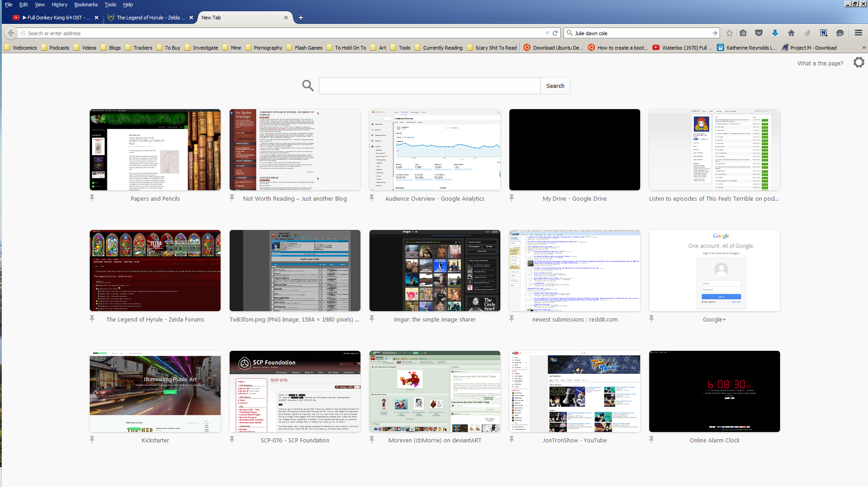Pin the Kickstarter tile
The height and width of the screenshot is (487, 868).
92,440
